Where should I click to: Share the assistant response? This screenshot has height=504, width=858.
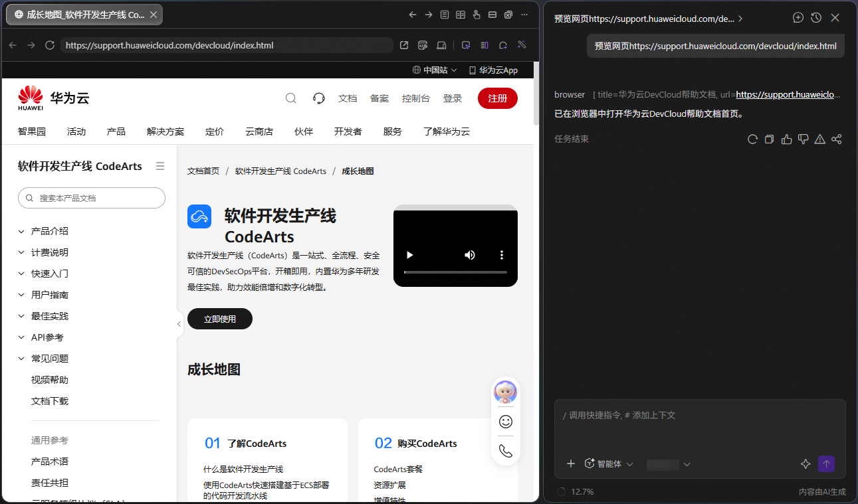pyautogui.click(x=837, y=139)
